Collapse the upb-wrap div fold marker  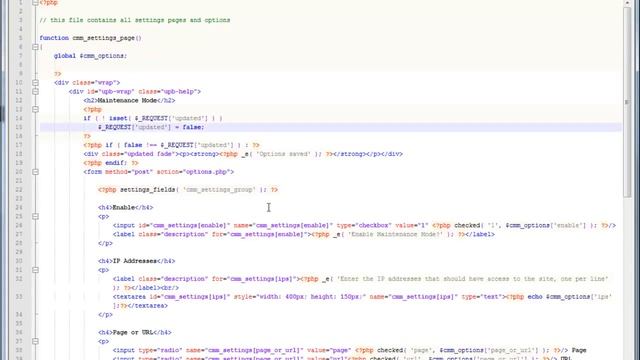(36, 92)
